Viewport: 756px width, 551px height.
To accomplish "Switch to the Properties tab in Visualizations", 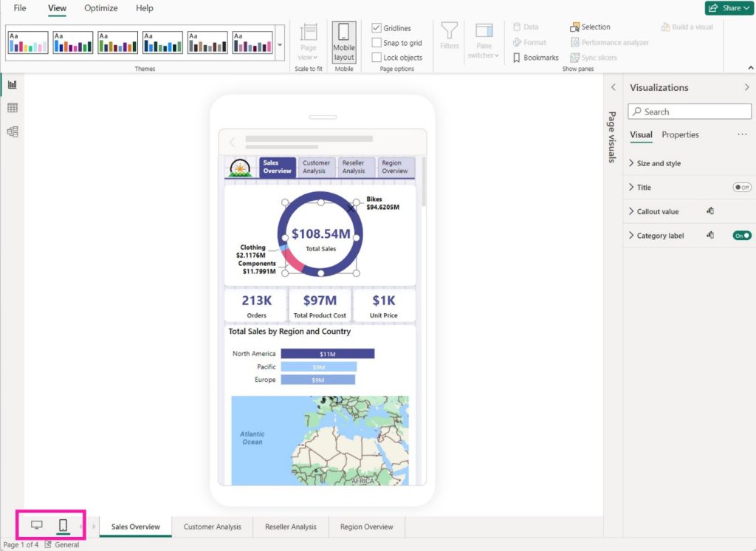I will (680, 134).
